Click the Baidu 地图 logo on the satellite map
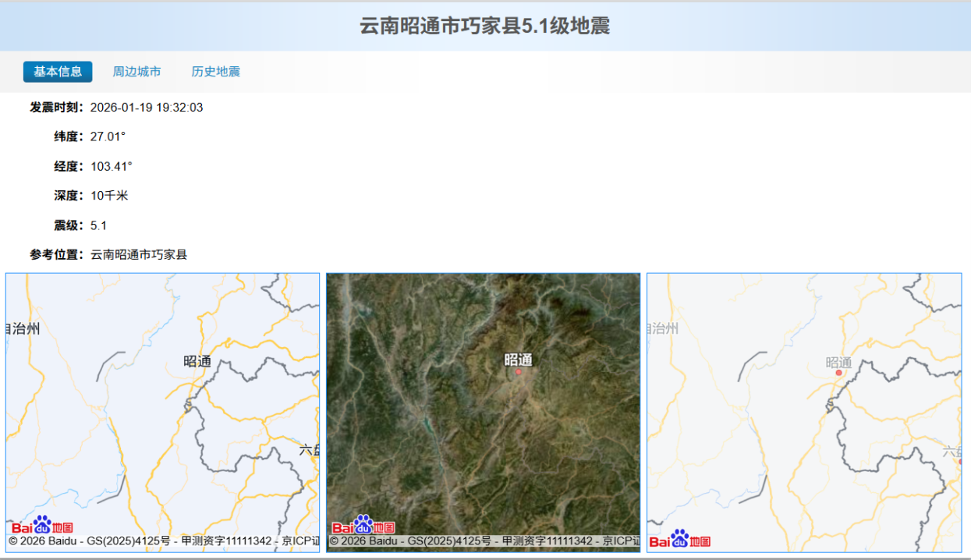Image resolution: width=971 pixels, height=560 pixels. [x=365, y=528]
